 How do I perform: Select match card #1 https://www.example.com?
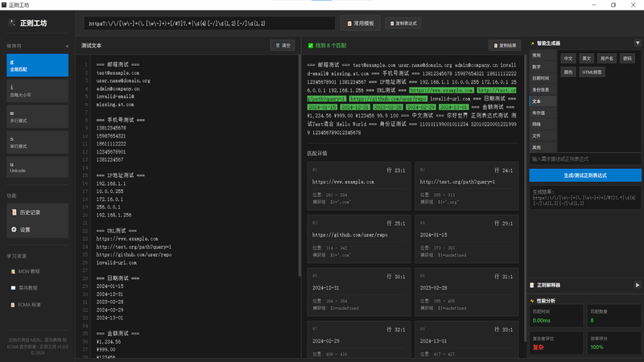pos(359,186)
